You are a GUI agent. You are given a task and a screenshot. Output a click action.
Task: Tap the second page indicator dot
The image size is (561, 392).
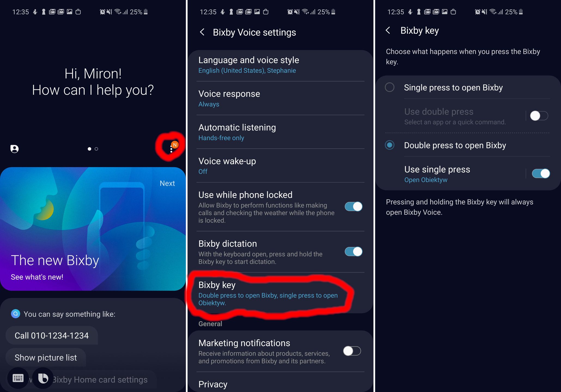click(96, 149)
